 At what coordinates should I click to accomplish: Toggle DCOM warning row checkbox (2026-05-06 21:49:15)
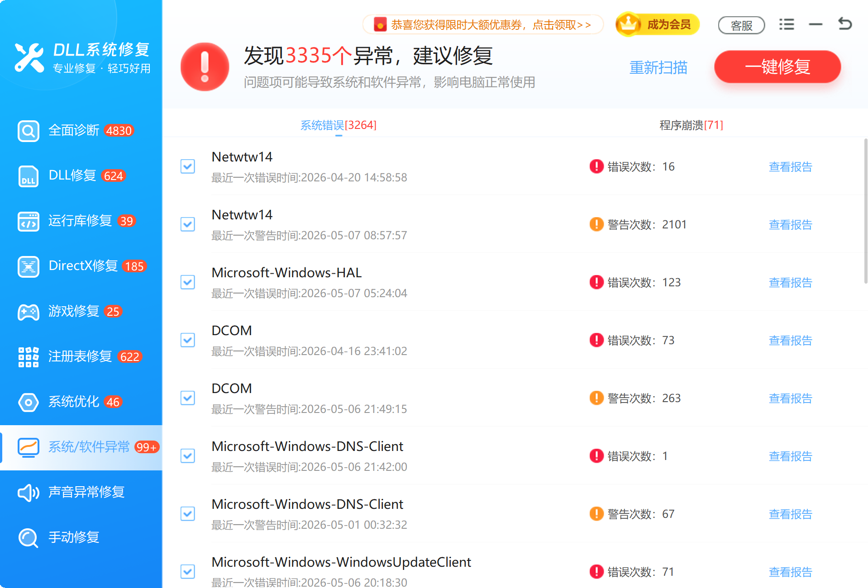(x=188, y=398)
